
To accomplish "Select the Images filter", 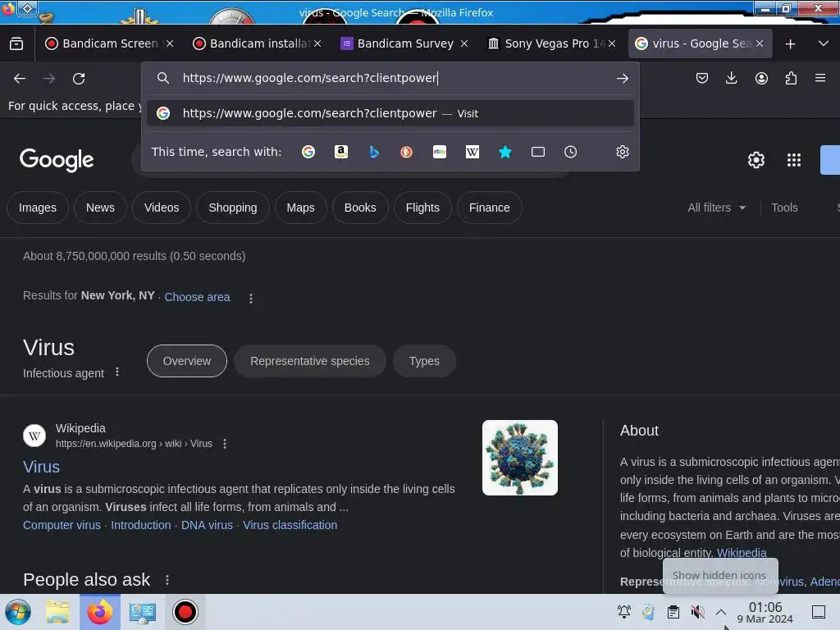I will [38, 208].
